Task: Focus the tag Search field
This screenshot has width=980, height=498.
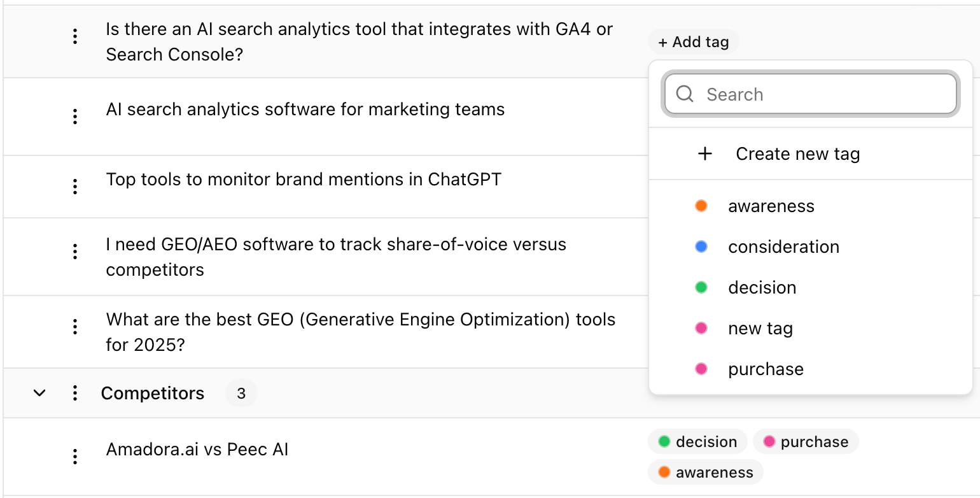Action: point(811,94)
